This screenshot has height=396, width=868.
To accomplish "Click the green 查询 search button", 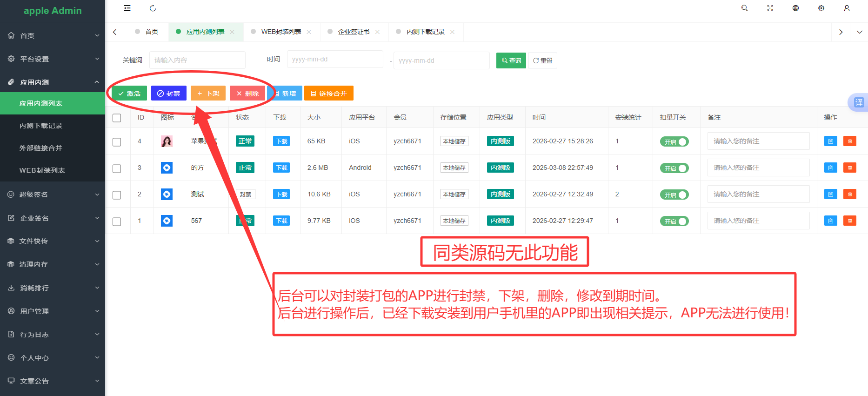I will coord(511,60).
